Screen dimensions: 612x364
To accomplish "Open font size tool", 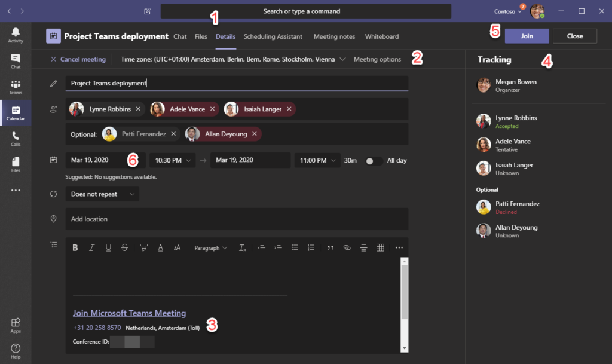I will click(177, 247).
